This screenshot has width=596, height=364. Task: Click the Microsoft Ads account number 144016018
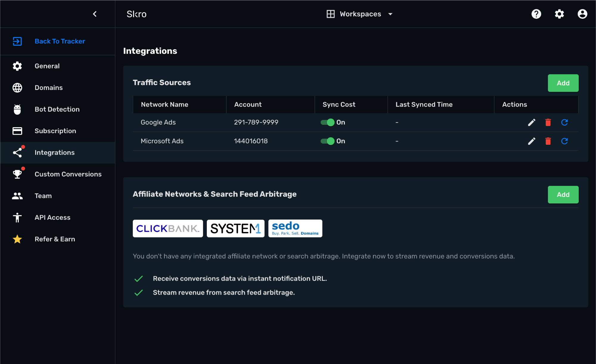pos(251,141)
